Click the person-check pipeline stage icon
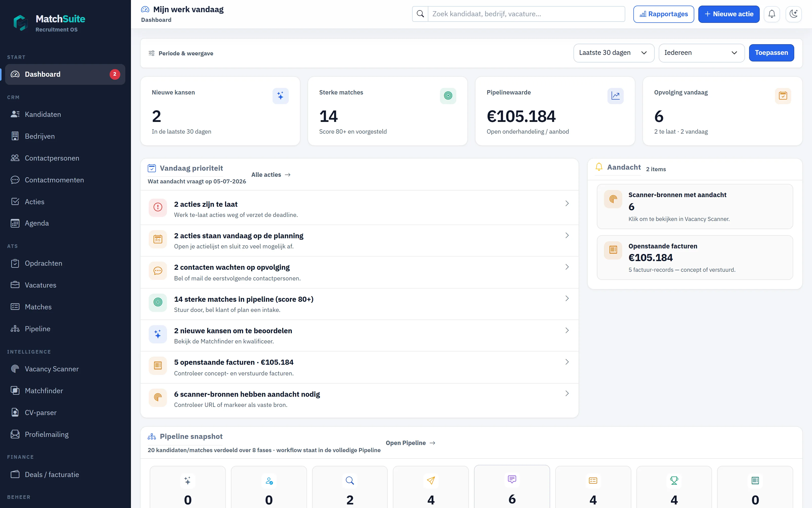 coord(269,481)
